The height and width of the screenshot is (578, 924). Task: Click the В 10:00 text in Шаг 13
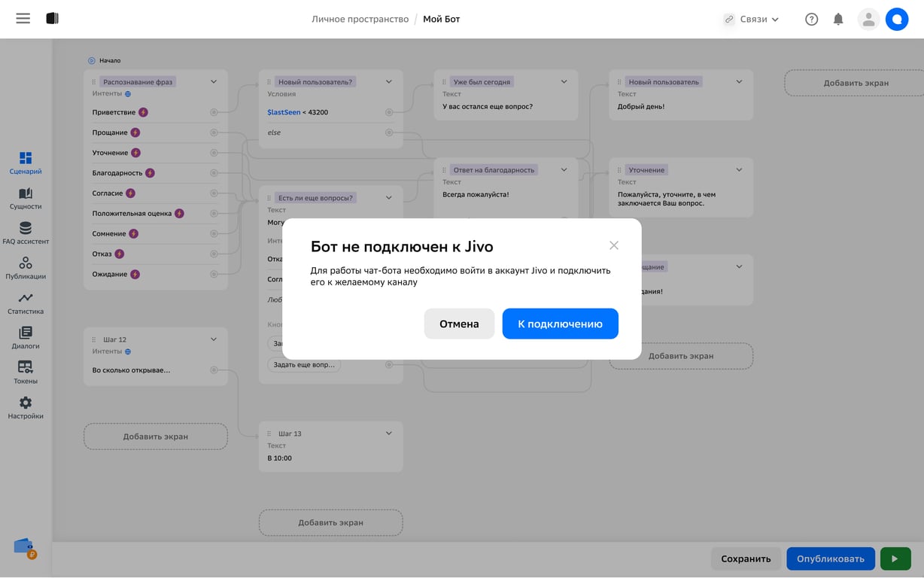coord(280,458)
